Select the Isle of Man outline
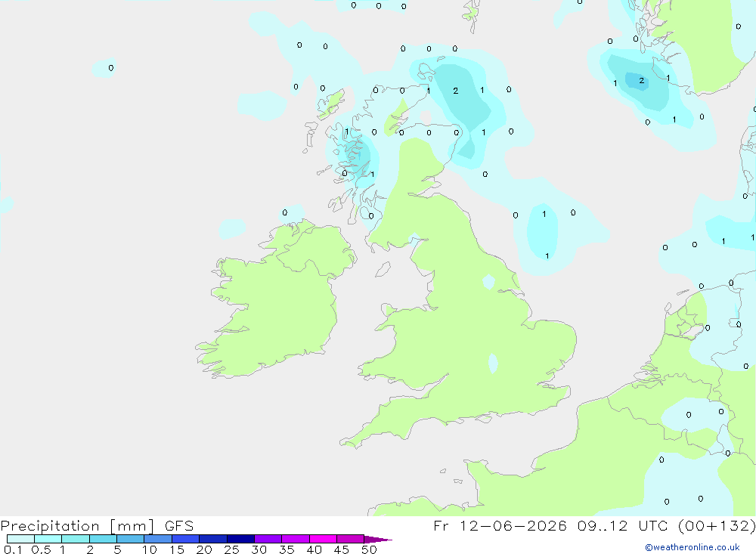The image size is (756, 554). 383,269
